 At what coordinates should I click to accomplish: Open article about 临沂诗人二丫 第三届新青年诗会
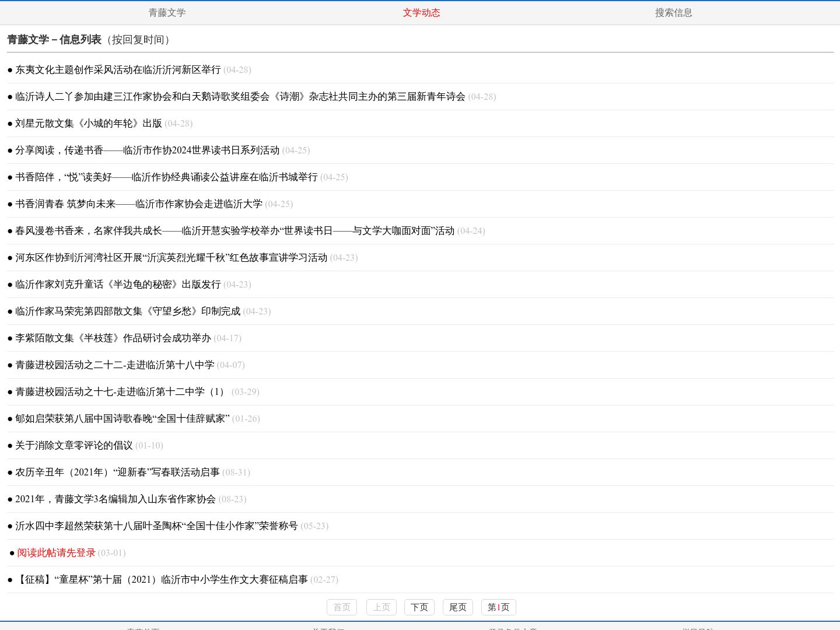pyautogui.click(x=240, y=96)
